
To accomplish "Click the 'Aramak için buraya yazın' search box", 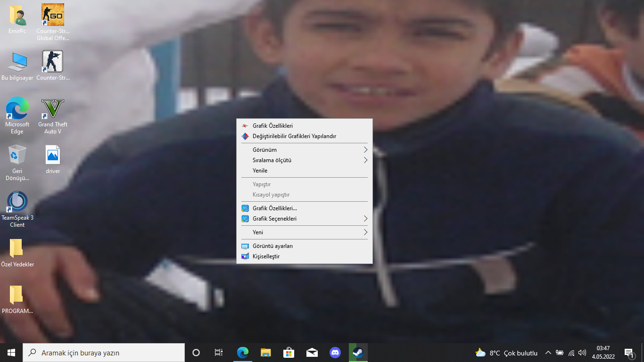I will 104,353.
